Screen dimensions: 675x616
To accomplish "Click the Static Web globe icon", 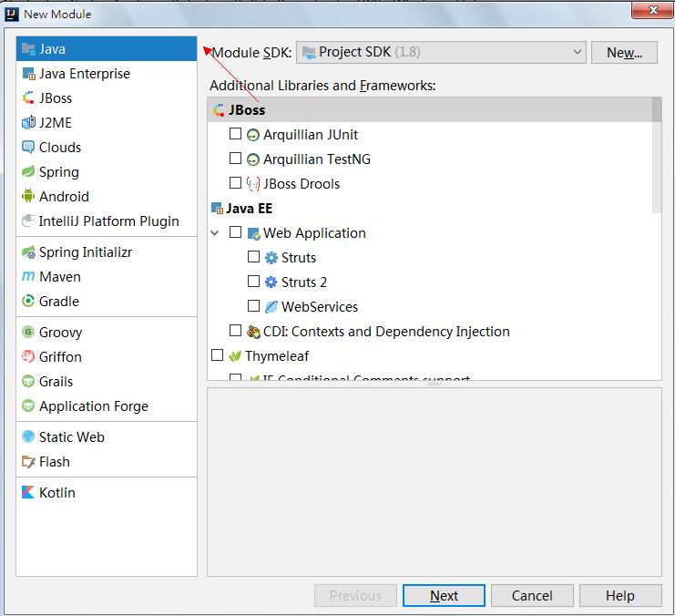I will (28, 436).
